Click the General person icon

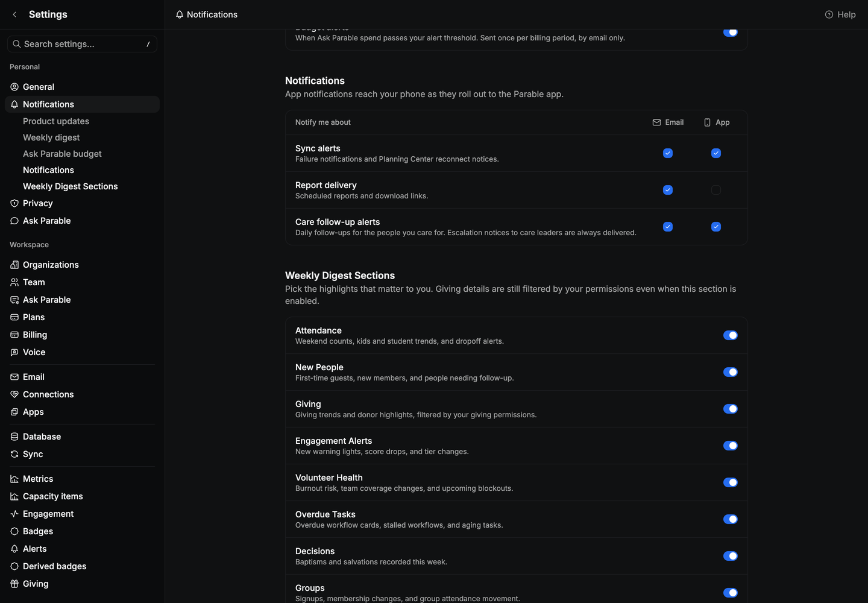[14, 87]
